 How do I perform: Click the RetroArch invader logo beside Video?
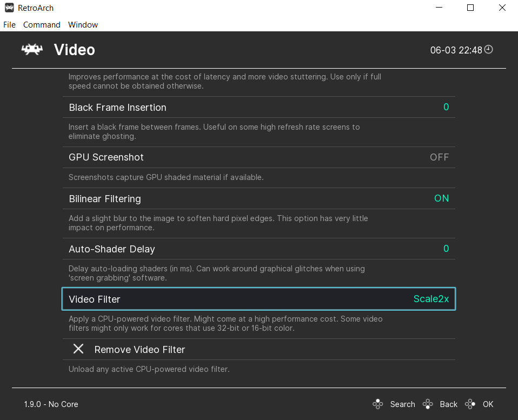[x=32, y=50]
